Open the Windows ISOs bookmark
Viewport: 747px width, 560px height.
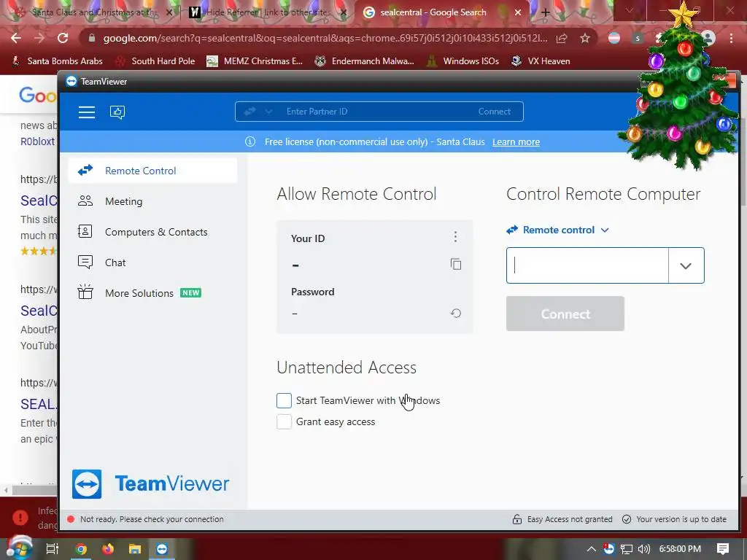tap(462, 61)
